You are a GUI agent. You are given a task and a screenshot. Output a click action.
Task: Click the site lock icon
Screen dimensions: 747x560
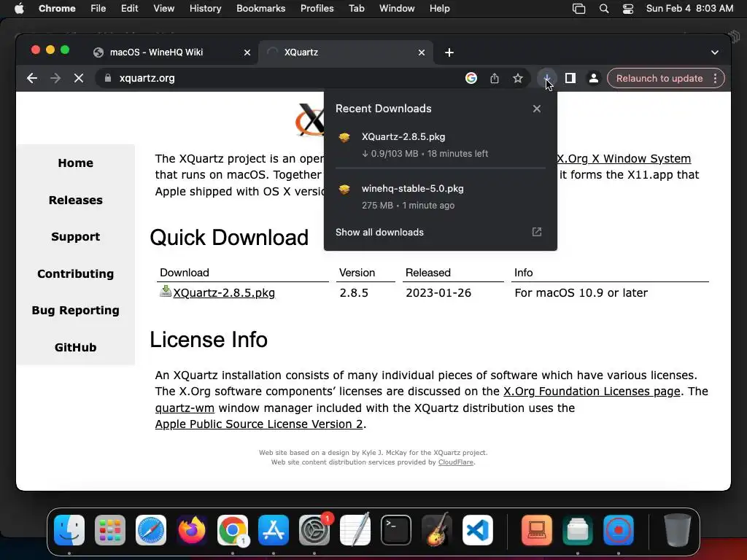[x=108, y=78]
